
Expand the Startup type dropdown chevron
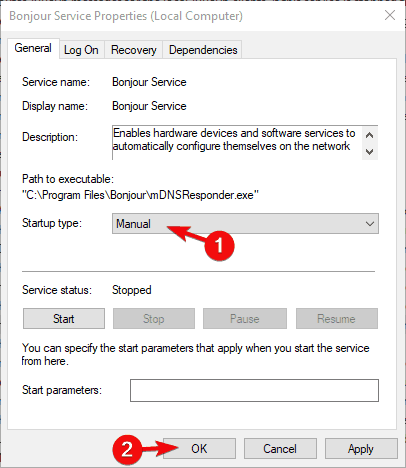tap(370, 224)
